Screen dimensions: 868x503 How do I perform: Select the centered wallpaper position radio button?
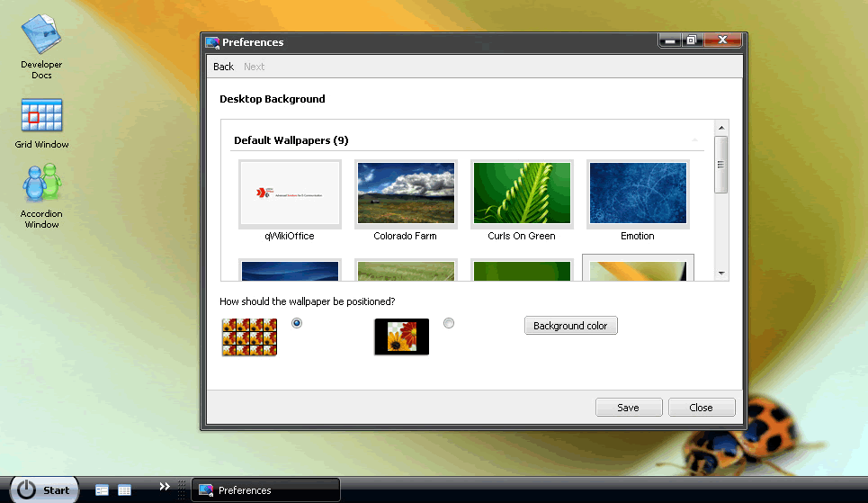click(x=450, y=323)
